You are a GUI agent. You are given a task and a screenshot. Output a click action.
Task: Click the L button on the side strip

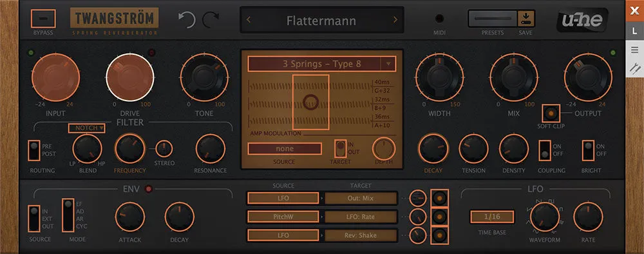[634, 31]
